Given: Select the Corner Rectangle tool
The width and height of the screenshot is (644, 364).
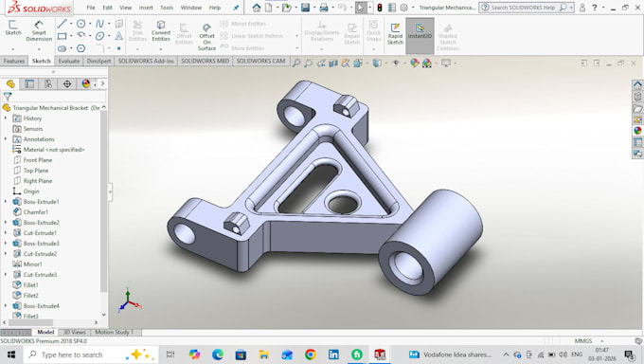Looking at the screenshot, I should (62, 36).
